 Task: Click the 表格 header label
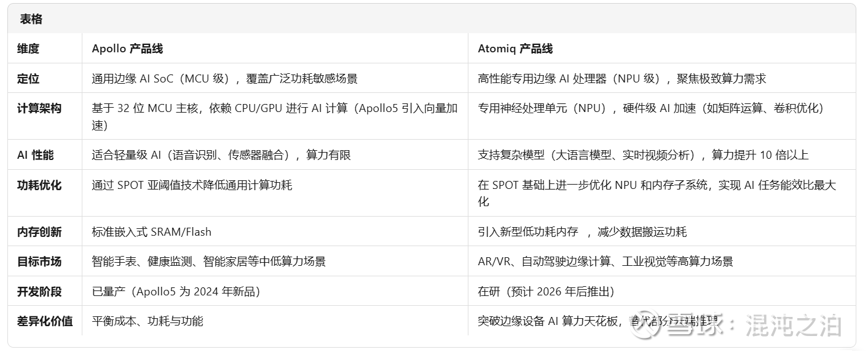[x=31, y=19]
